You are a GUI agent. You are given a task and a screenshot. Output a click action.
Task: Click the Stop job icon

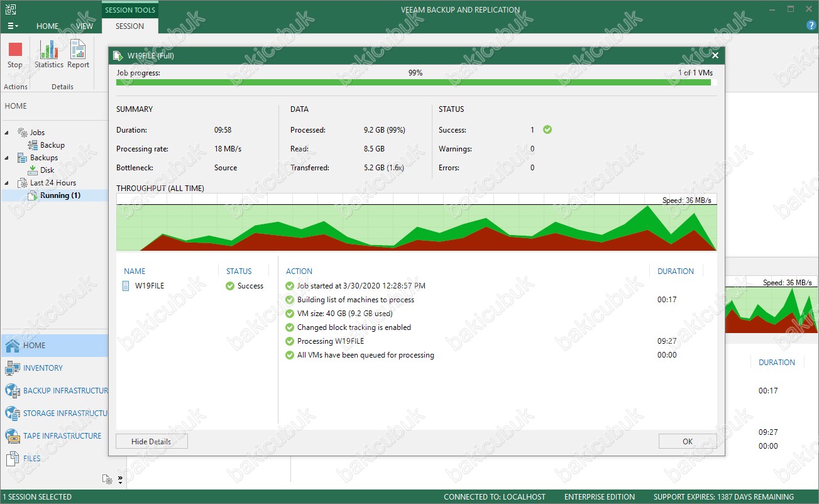coord(15,49)
